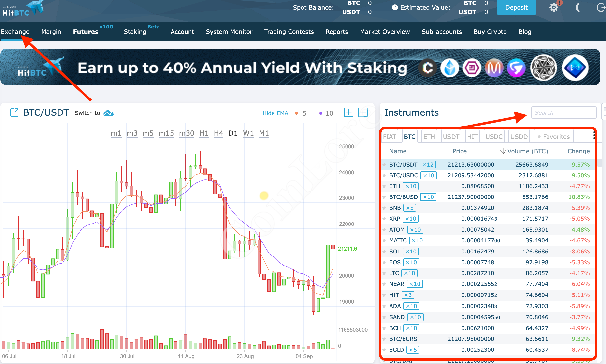Select W1 weekly chart timeframe
Image resolution: width=606 pixels, height=364 pixels.
tap(248, 133)
